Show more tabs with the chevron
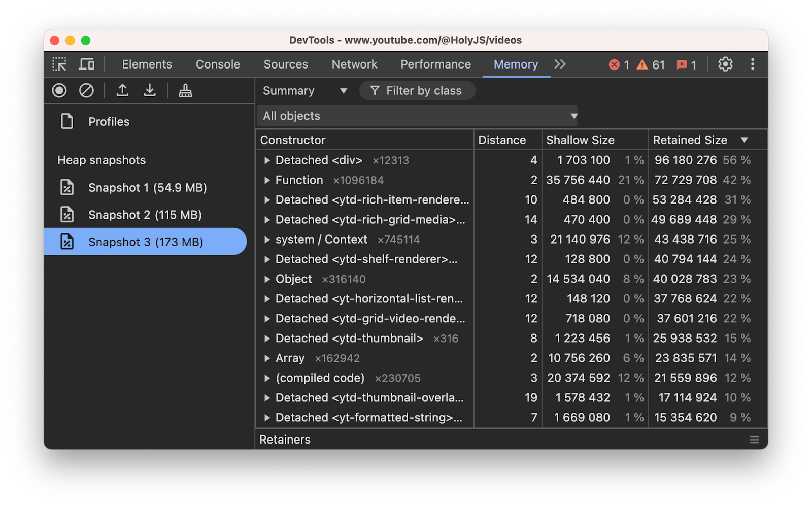The image size is (812, 507). tap(560, 64)
